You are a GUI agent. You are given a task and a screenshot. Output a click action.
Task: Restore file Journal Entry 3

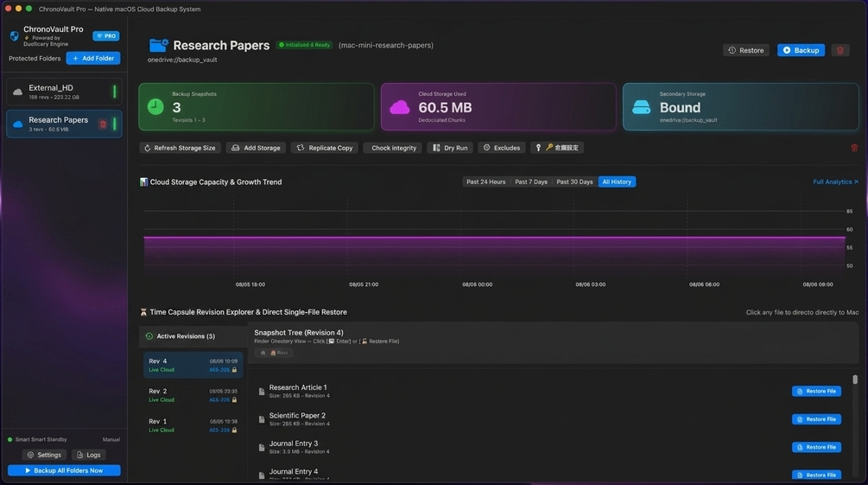(816, 447)
